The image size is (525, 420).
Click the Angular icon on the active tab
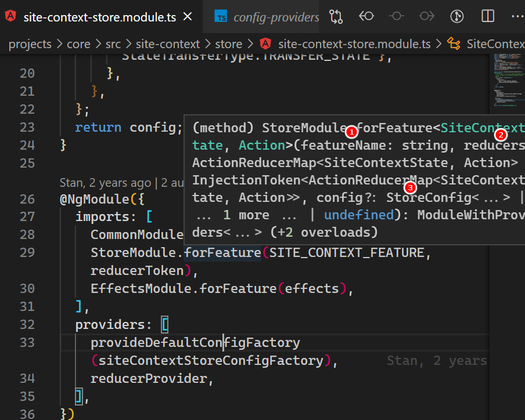tap(10, 16)
